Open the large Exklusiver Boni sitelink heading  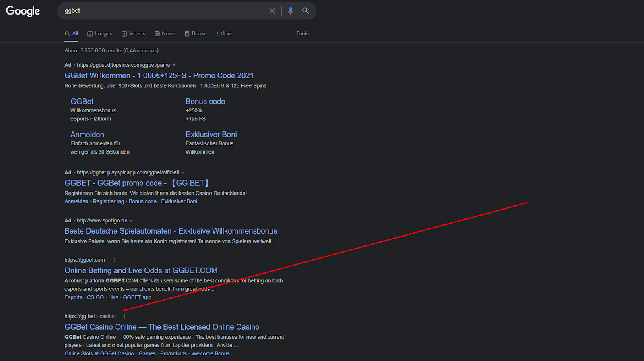click(211, 135)
